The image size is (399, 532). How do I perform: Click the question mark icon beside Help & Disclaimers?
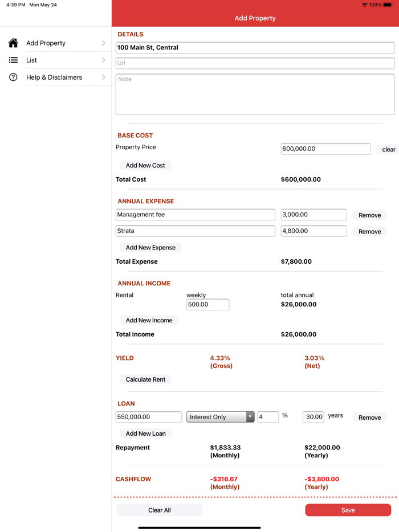point(13,77)
